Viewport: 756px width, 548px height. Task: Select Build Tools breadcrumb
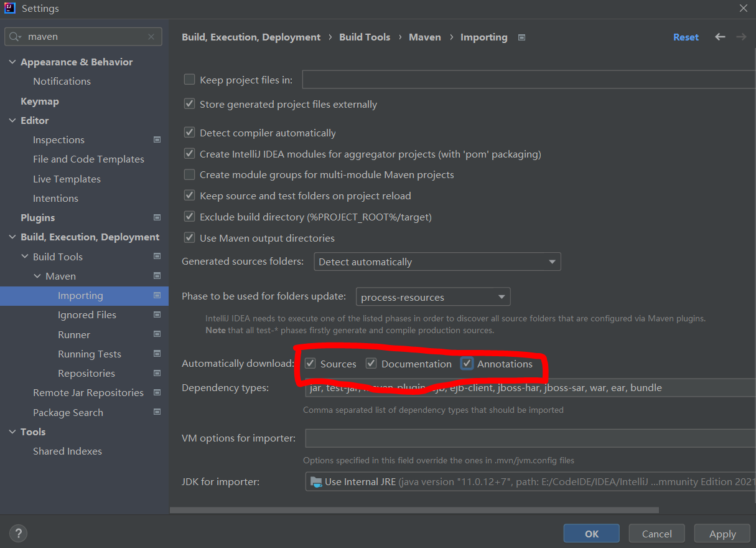coord(365,37)
